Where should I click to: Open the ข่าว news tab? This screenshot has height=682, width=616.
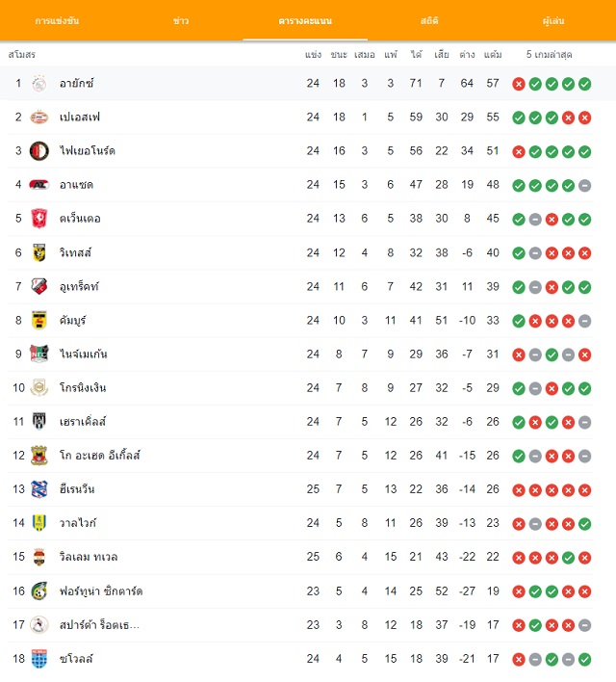(181, 21)
